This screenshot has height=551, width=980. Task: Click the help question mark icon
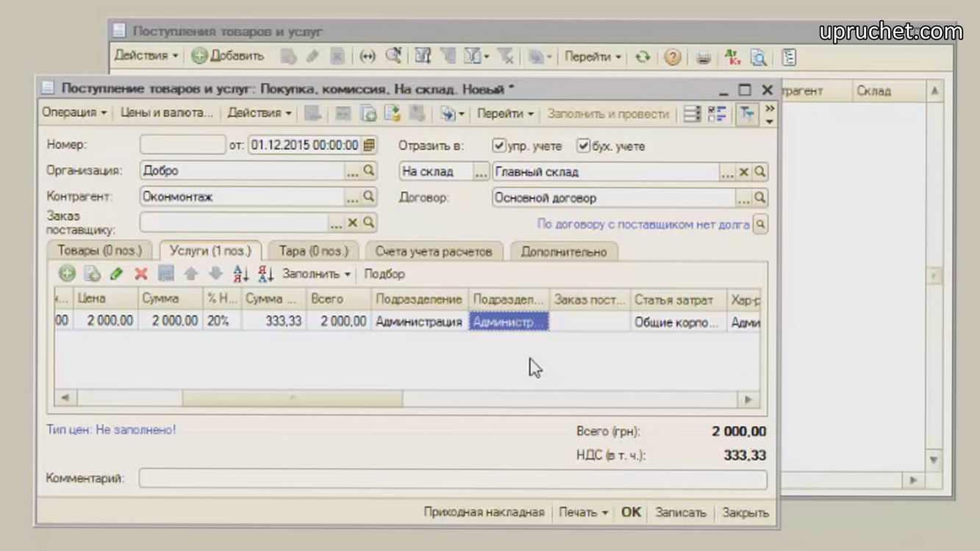tap(672, 57)
